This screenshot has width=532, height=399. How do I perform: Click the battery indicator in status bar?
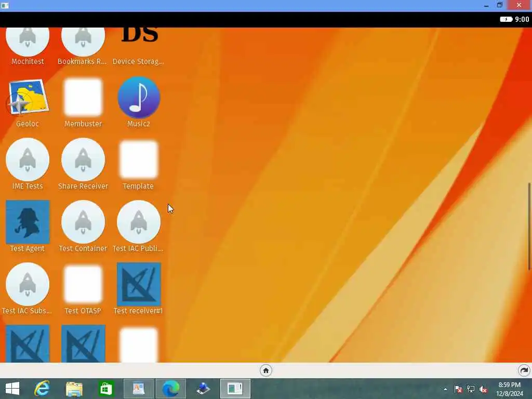click(x=506, y=19)
